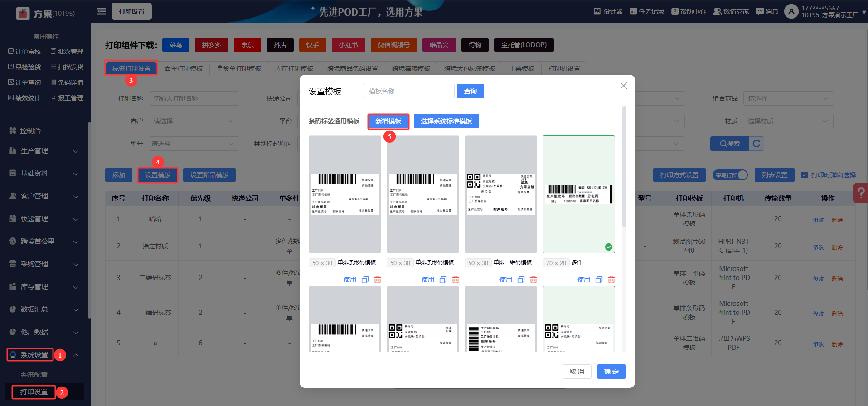The image size is (868, 406).
Task: Open the 绩效统计 shortcut in sidebar
Action: point(24,98)
